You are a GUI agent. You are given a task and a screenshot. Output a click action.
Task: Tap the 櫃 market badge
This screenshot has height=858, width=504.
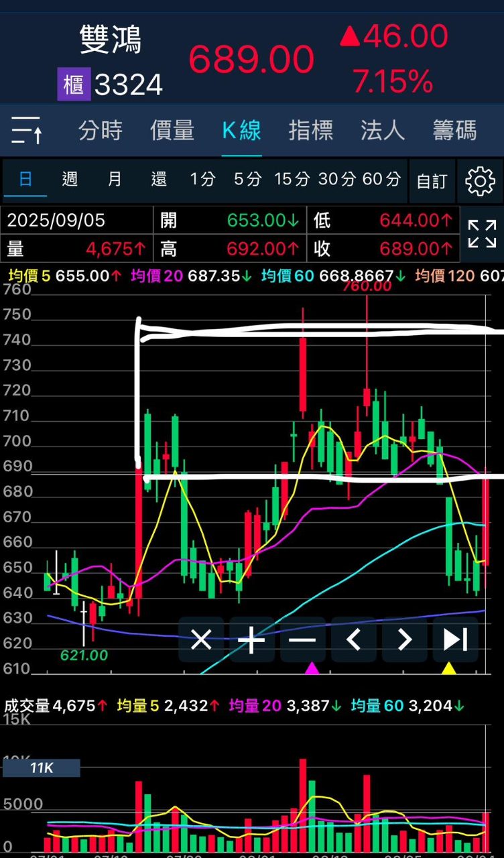(x=73, y=85)
